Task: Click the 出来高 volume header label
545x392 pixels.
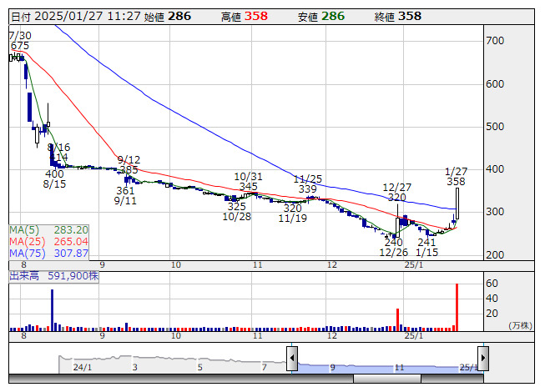Action: (54, 275)
